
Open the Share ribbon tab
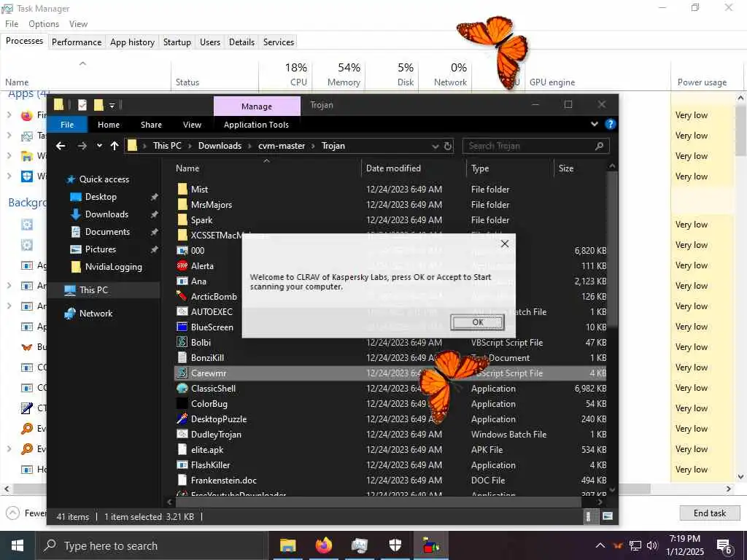151,125
